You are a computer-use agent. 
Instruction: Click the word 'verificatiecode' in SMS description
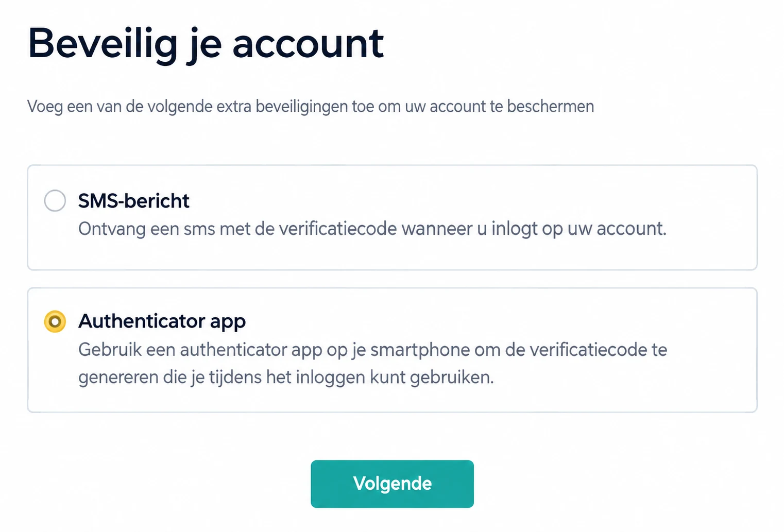(338, 229)
